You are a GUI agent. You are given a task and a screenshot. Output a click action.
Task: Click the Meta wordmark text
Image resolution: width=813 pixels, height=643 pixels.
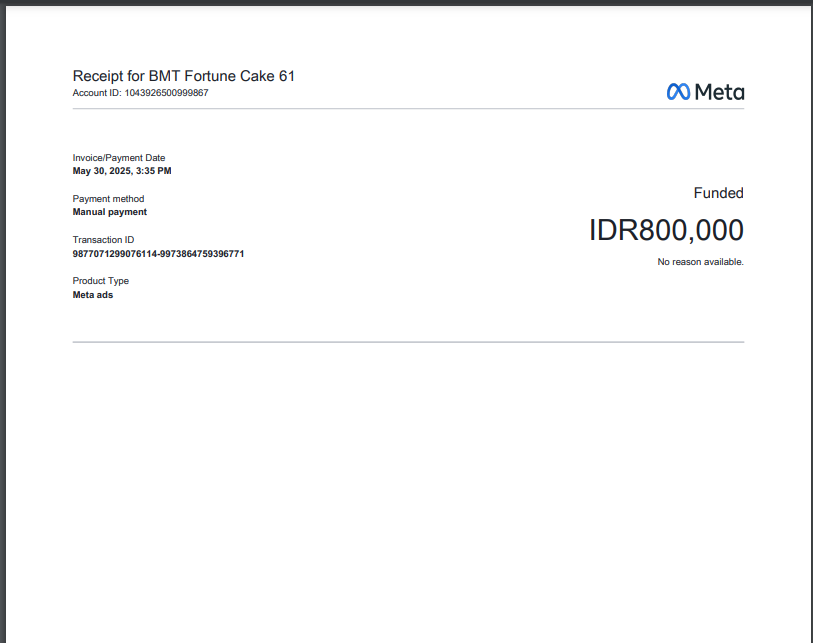coord(719,92)
